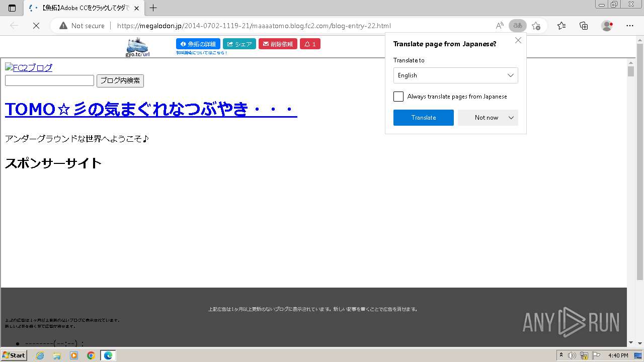
Task: Select the Edge taskbar button
Action: [x=108, y=355]
